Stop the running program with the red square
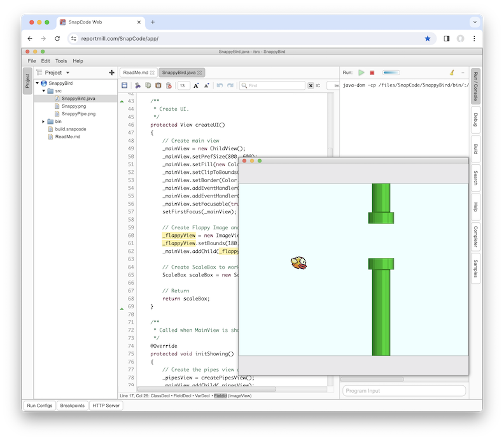Screen dimensions: 504x440 (372, 73)
